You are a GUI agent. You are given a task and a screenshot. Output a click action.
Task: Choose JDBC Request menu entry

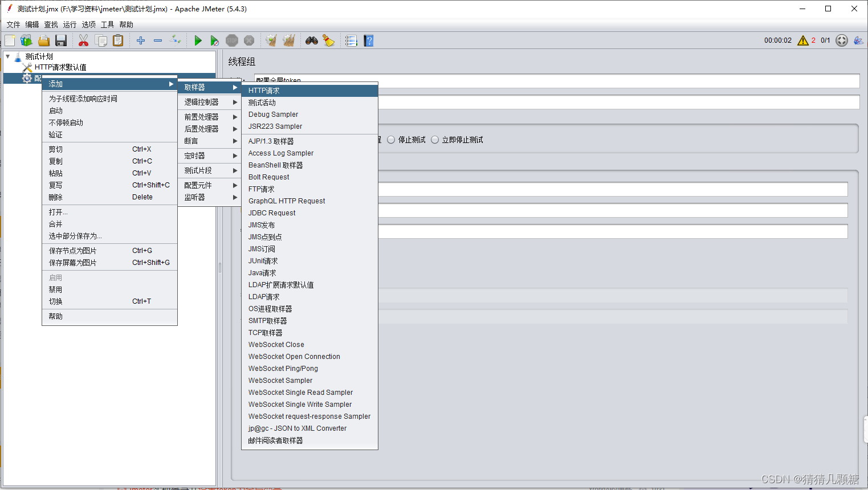click(309, 213)
